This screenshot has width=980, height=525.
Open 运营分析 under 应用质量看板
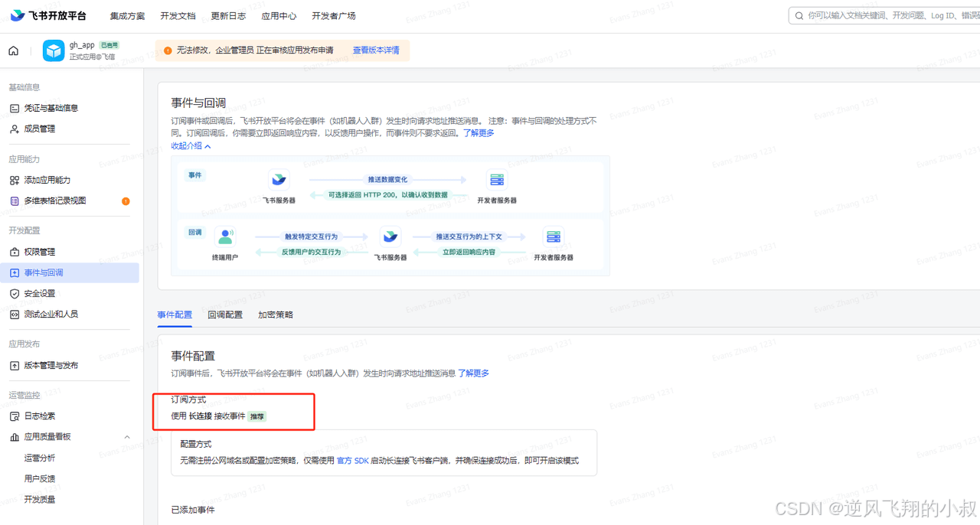(40, 458)
